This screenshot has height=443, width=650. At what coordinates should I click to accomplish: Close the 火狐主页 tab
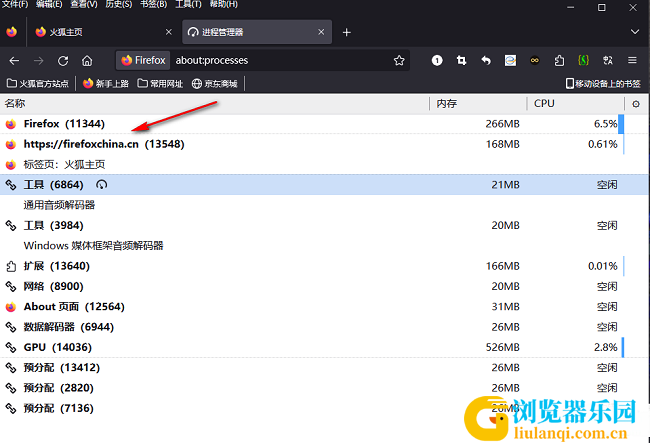point(169,32)
